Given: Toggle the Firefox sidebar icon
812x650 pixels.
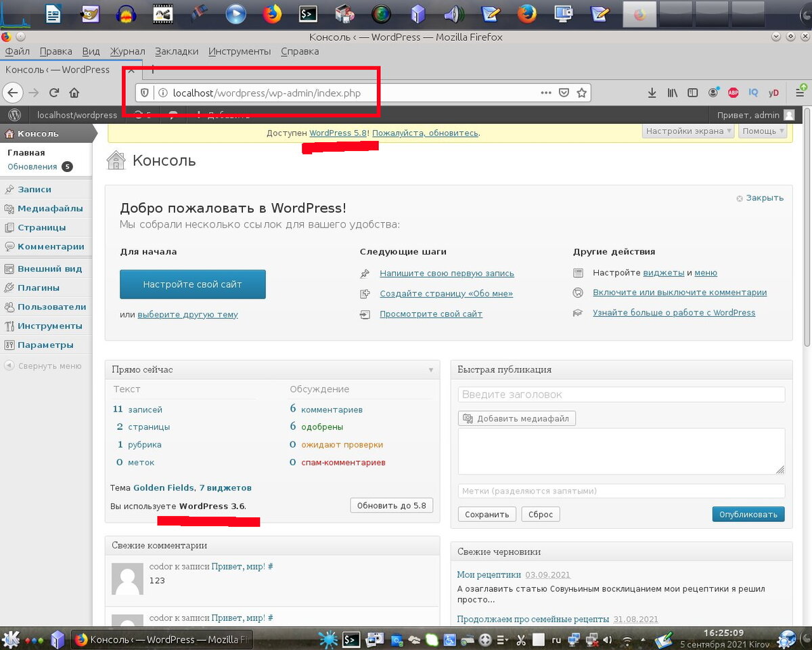Looking at the screenshot, I should [x=692, y=93].
